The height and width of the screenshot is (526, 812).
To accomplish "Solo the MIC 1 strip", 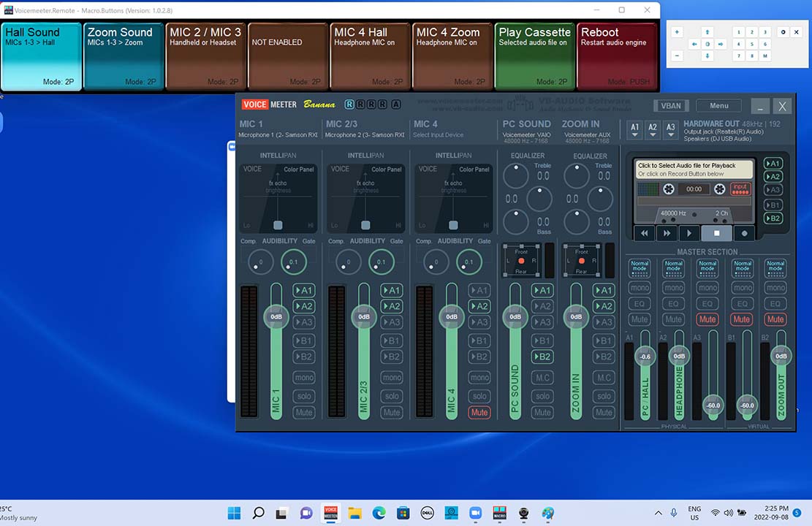I will pos(304,397).
